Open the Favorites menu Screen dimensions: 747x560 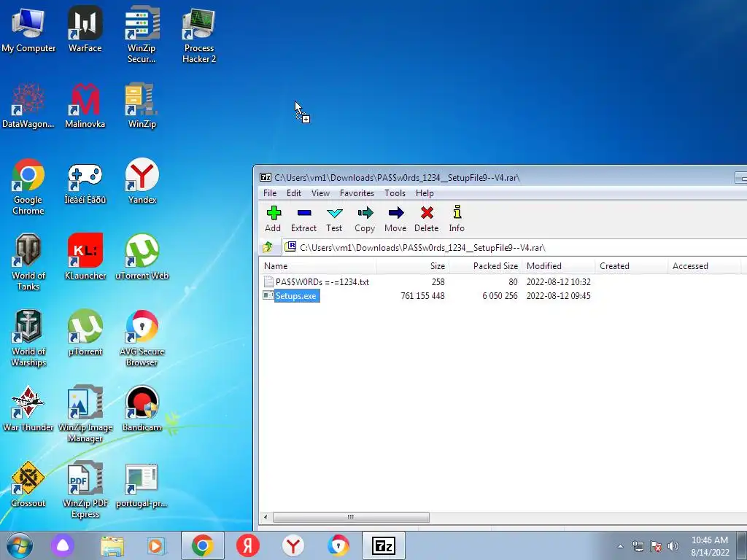tap(356, 192)
